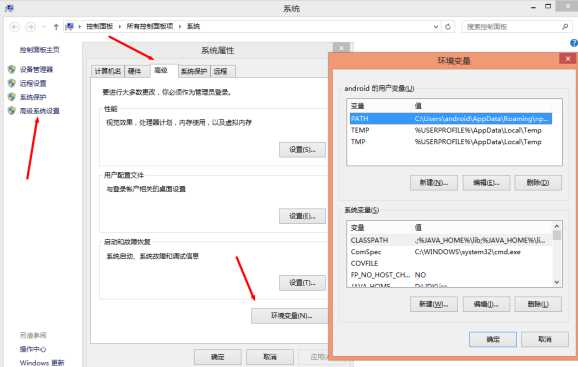Click 新建(W)... for system variables
This screenshot has height=367, width=578.
pyautogui.click(x=434, y=304)
